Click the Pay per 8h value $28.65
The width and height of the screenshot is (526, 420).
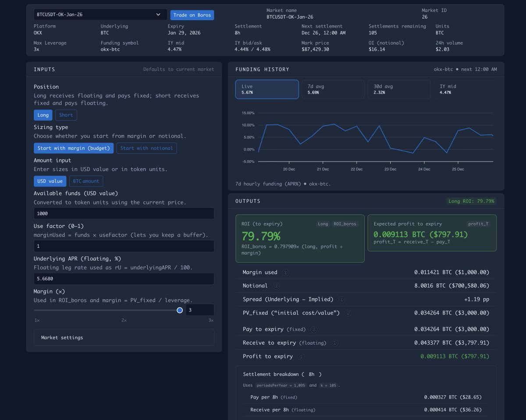(x=453, y=397)
